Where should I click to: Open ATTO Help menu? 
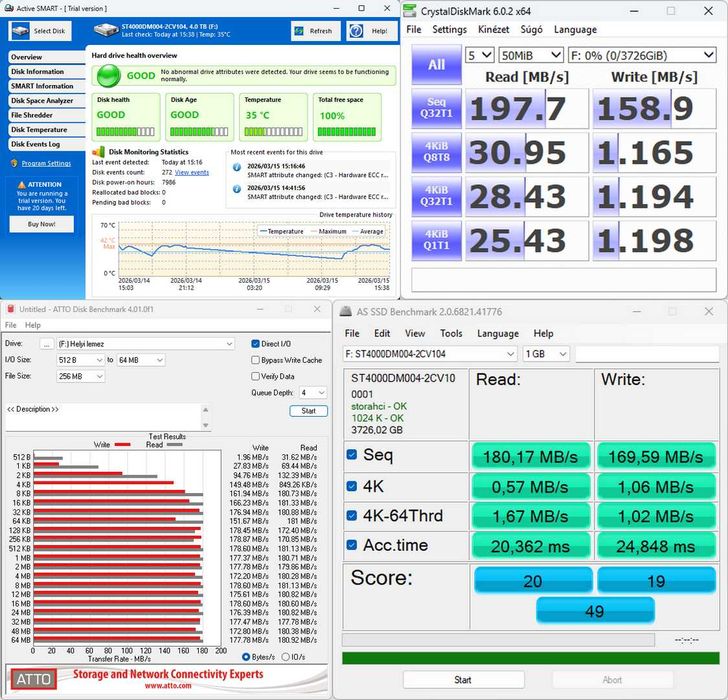(32, 325)
